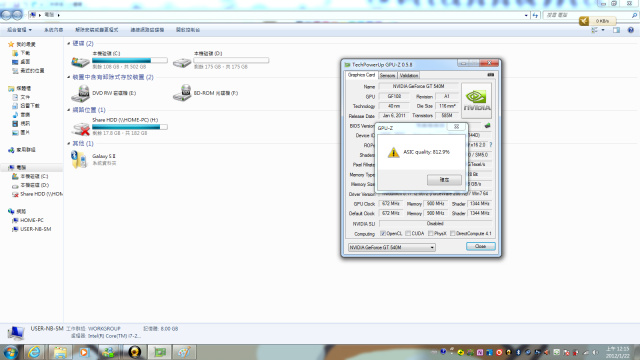Select the local disk D: drive icon

182,61
